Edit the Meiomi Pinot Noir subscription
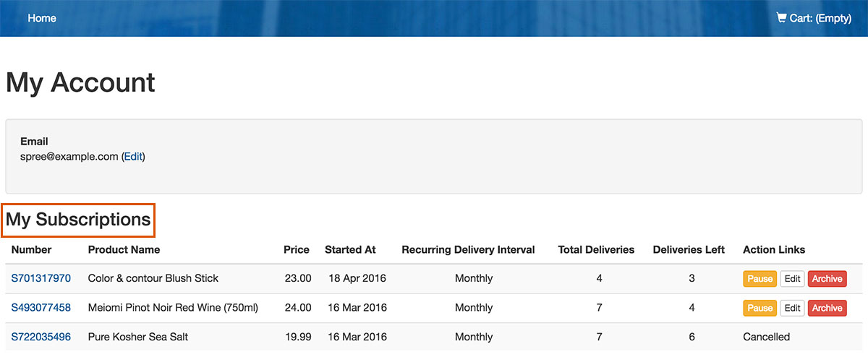This screenshot has width=868, height=357. [793, 308]
